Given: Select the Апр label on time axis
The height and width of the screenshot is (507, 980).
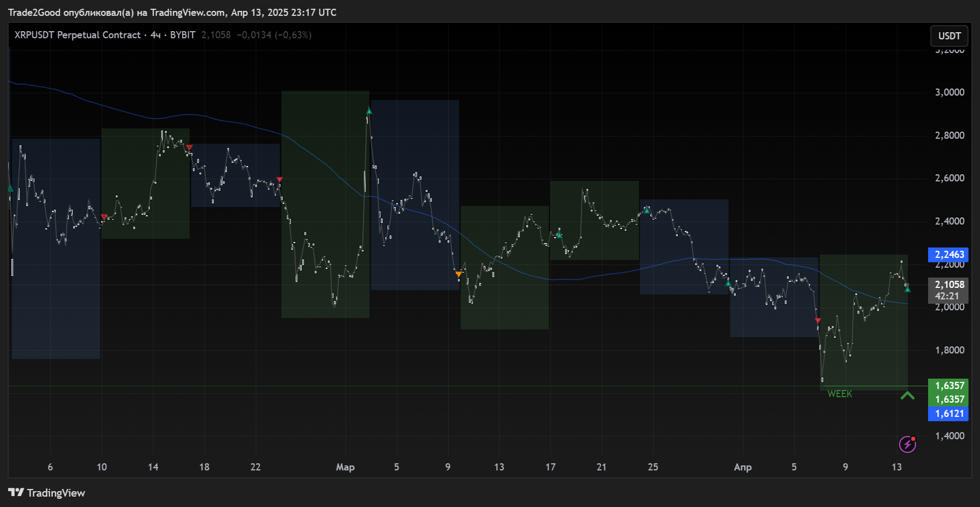Looking at the screenshot, I should click(x=742, y=467).
